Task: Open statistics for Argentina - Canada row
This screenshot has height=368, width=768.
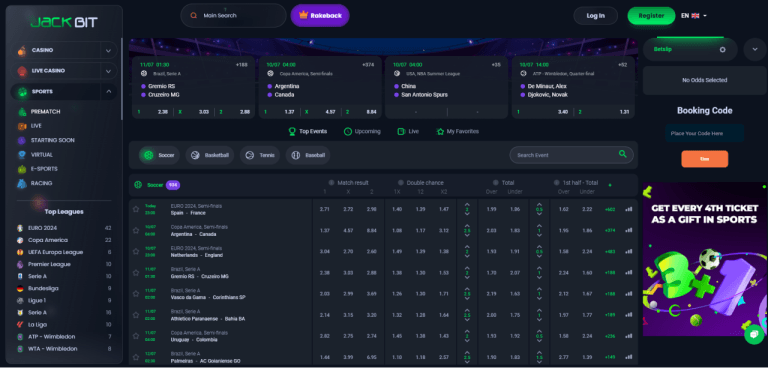Action: 629,230
